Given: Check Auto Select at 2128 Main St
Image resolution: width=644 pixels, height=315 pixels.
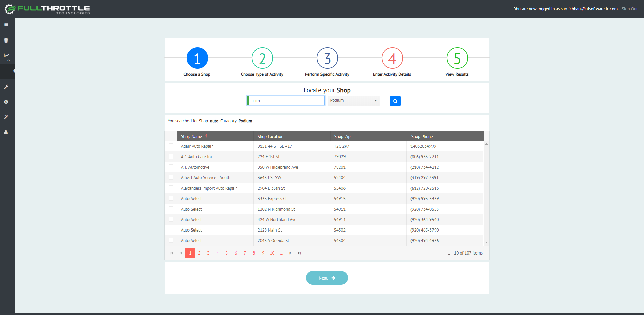Looking at the screenshot, I should (x=171, y=230).
